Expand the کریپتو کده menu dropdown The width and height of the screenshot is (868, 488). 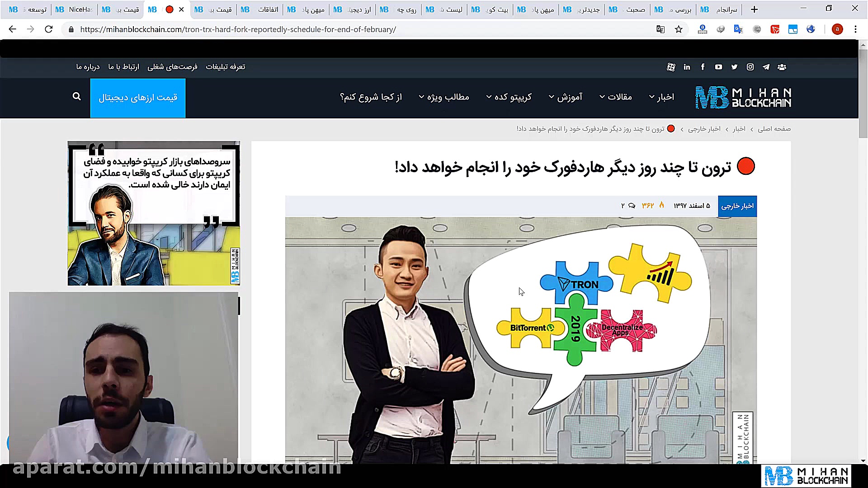point(509,97)
